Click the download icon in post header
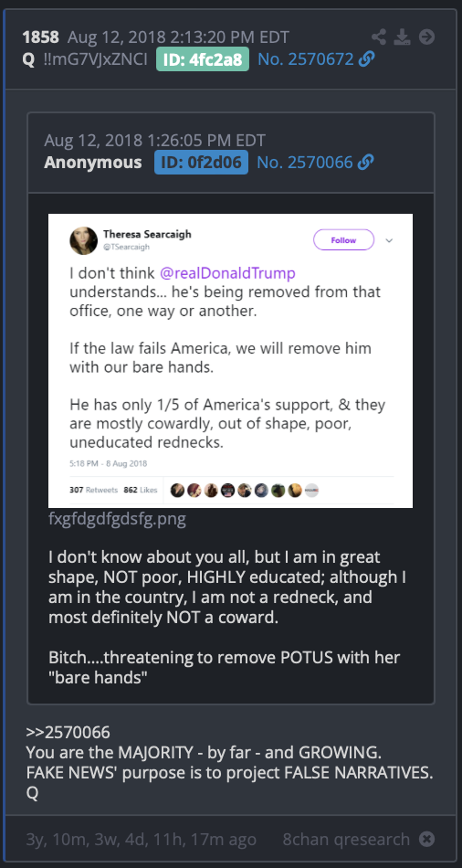 pos(403,37)
